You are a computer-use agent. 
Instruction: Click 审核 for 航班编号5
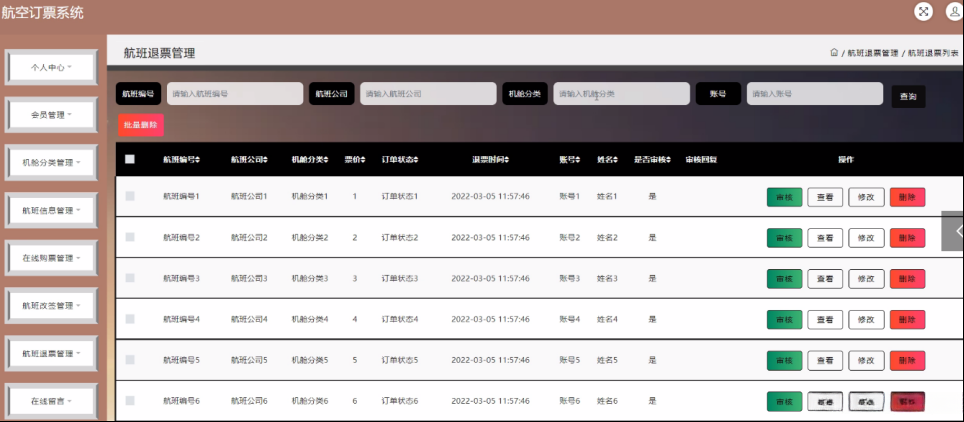pos(784,360)
